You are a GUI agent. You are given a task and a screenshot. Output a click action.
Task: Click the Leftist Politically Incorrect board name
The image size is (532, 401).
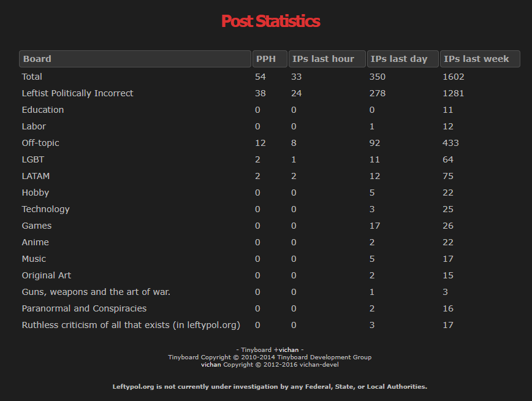[77, 93]
